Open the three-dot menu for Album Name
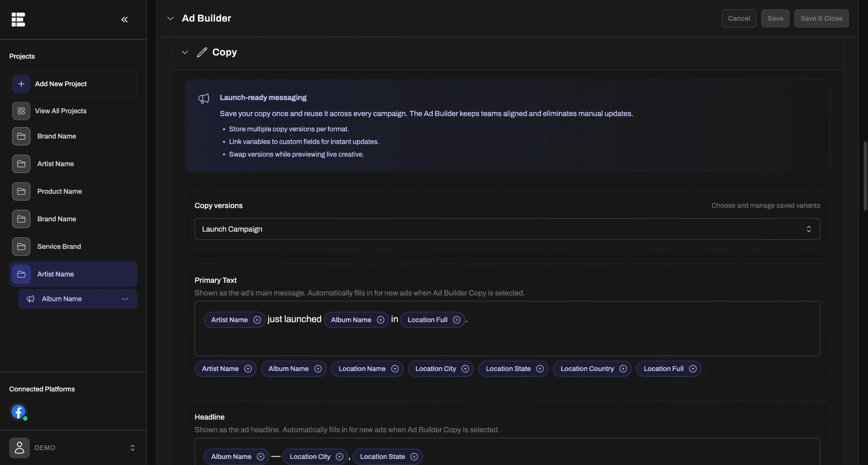 tap(125, 299)
